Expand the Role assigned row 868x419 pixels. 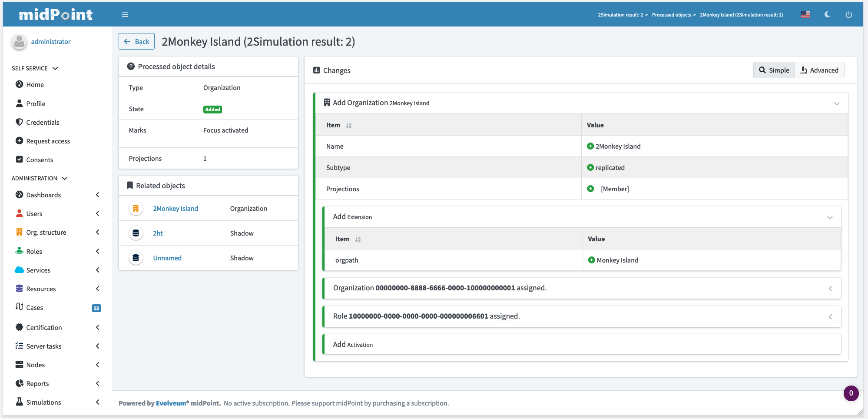tap(830, 317)
